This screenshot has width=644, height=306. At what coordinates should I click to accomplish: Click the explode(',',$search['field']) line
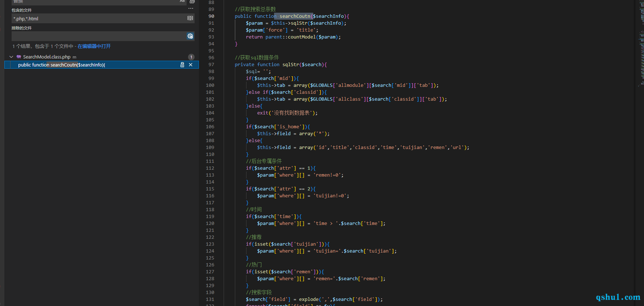pyautogui.click(x=314, y=299)
